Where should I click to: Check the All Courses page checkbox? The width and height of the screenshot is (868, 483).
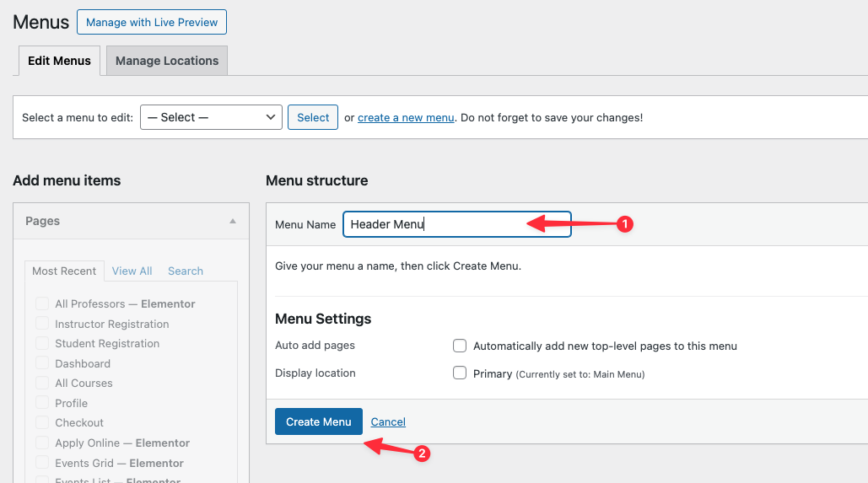[42, 383]
